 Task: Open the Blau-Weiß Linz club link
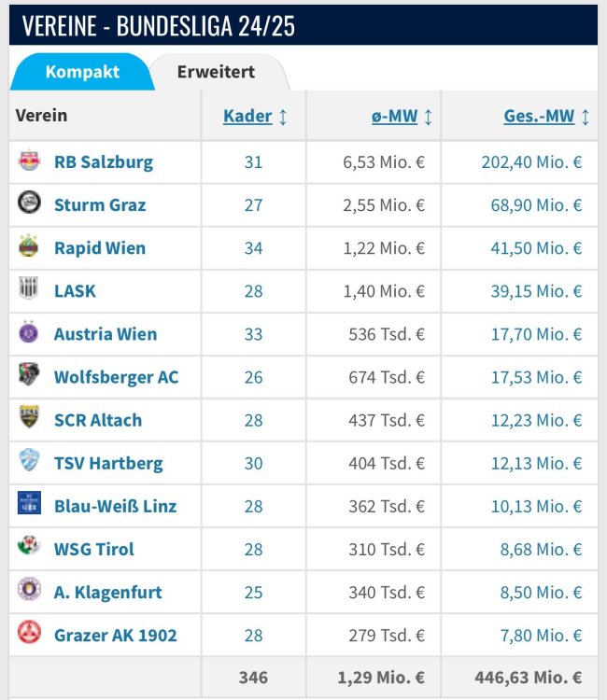tap(115, 506)
